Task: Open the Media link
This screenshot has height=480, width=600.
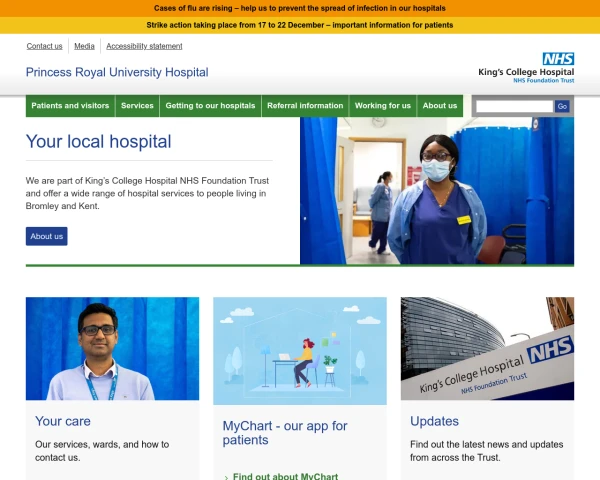Action: (x=84, y=46)
